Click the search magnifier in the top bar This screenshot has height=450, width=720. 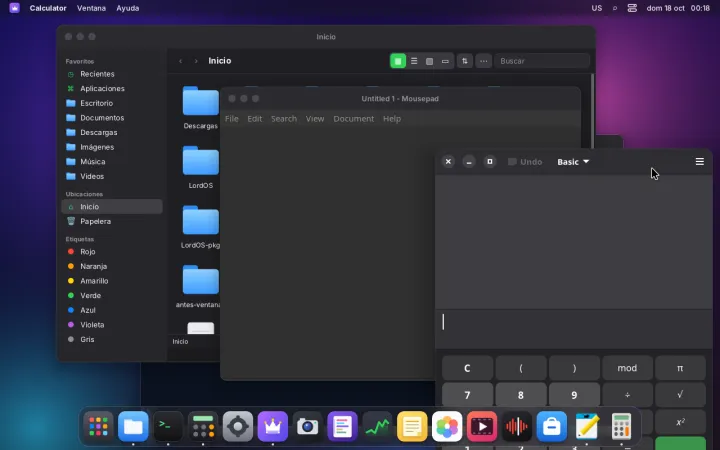615,8
